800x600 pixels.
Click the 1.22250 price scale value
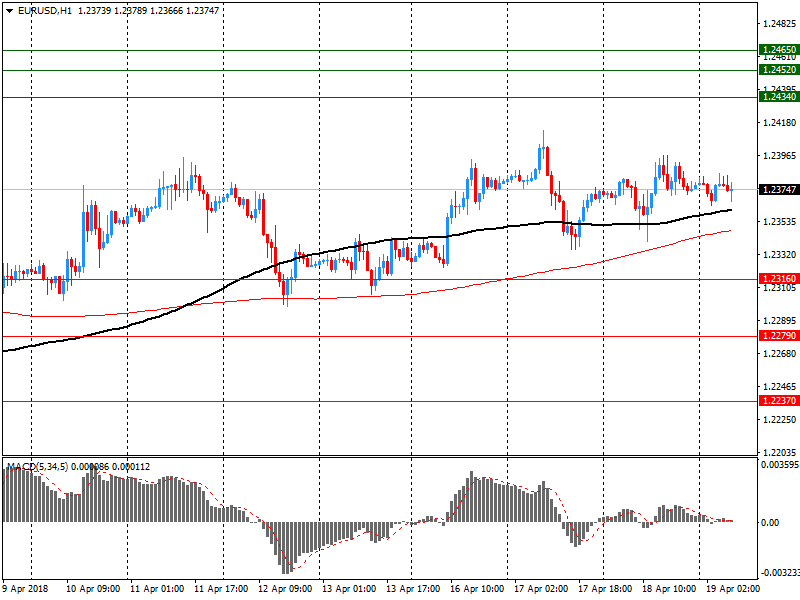coord(779,420)
